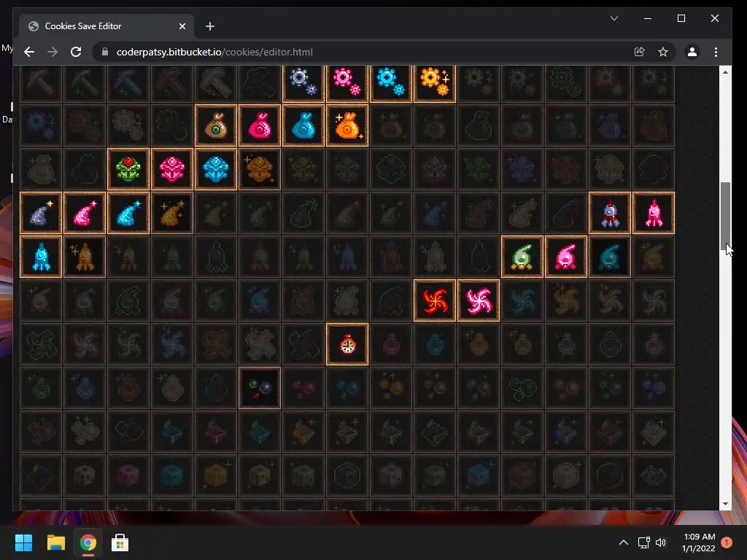Click the scrollbar down arrow

(725, 504)
